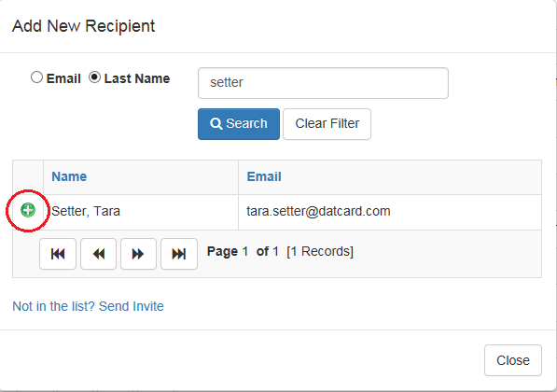The height and width of the screenshot is (392, 557).
Task: Go to the first page of results
Action: pos(58,254)
